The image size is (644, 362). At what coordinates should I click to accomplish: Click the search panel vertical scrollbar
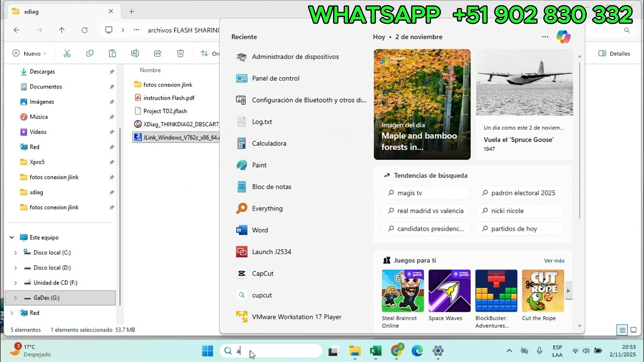click(580, 141)
